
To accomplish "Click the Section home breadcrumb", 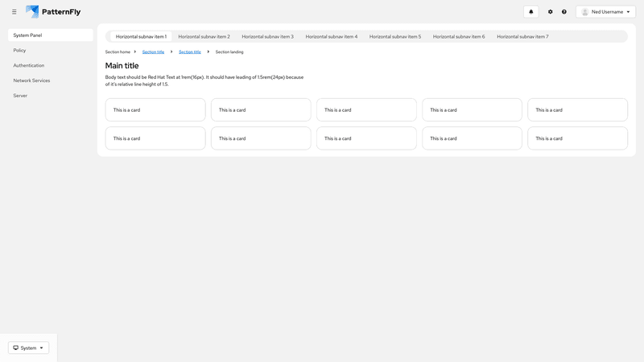I will [118, 51].
